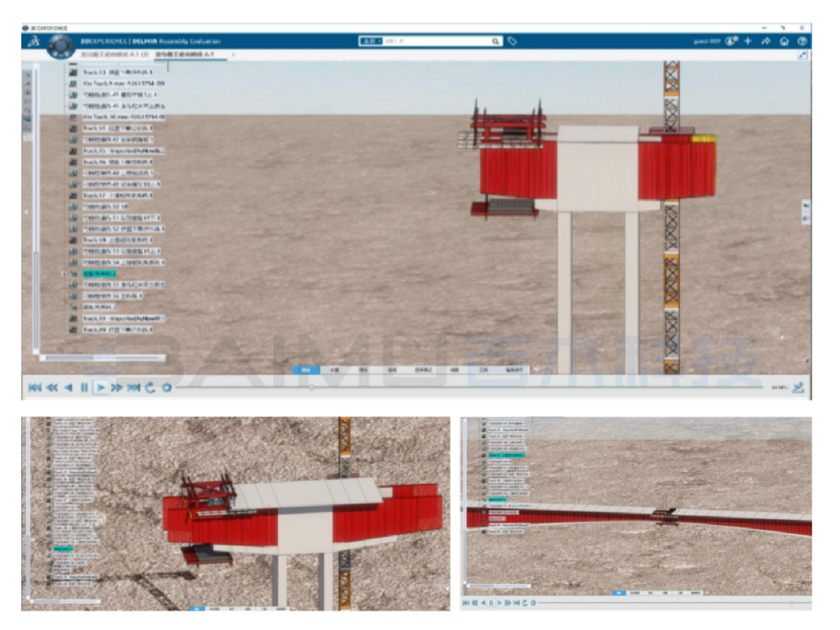The height and width of the screenshot is (630, 840).
Task: Open the search scope dropdown
Action: point(371,41)
